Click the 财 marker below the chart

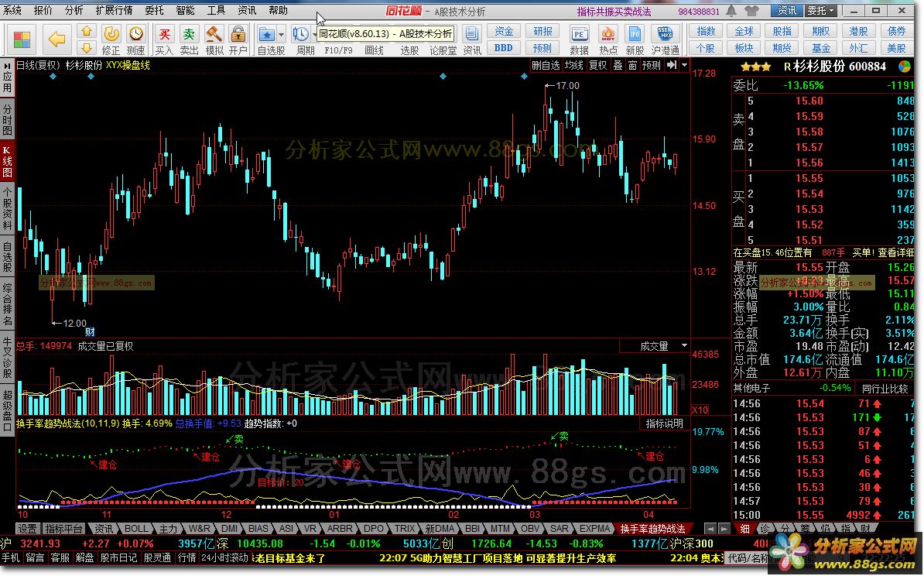pos(90,332)
